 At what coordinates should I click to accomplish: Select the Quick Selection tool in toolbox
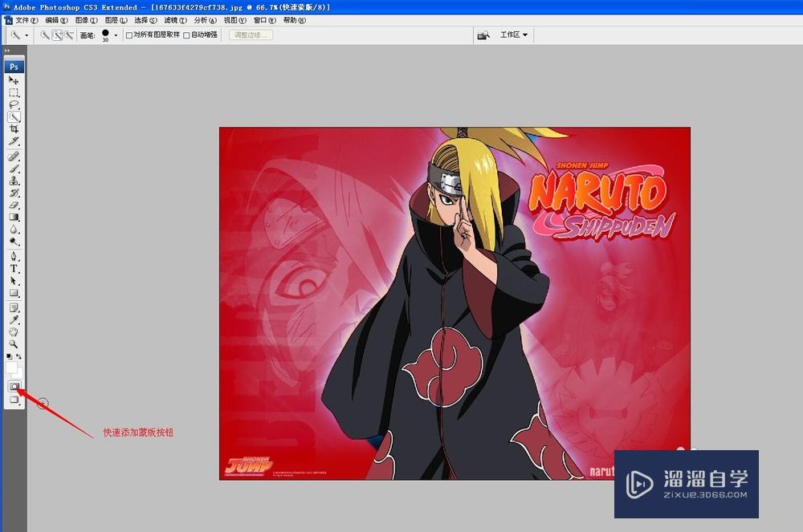pos(14,117)
